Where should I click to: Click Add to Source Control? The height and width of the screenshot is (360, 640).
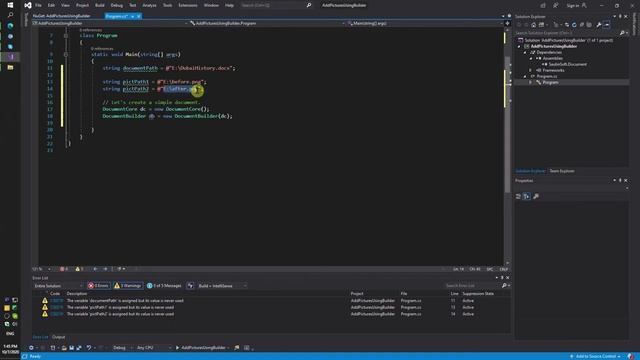click(596, 356)
